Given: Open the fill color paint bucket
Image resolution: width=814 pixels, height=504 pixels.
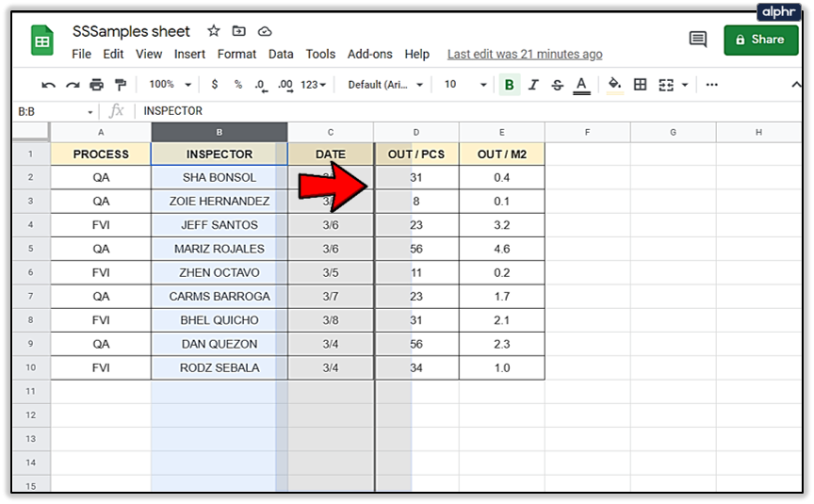Looking at the screenshot, I should [x=614, y=85].
